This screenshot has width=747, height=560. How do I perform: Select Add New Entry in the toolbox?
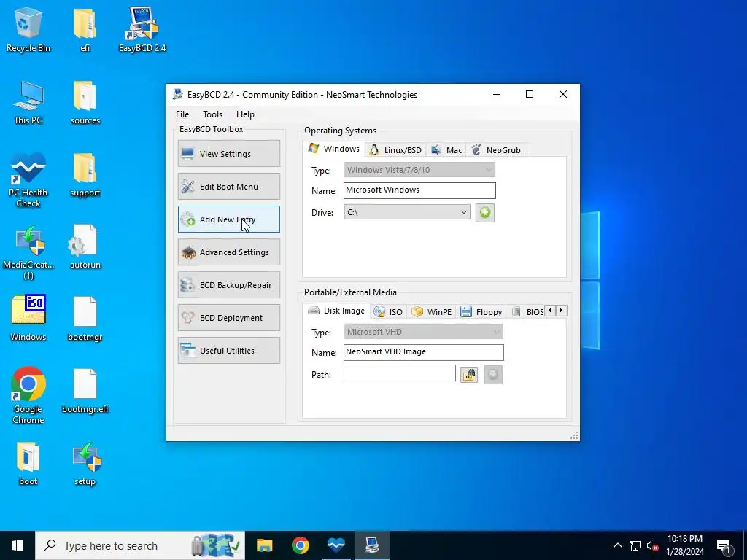pos(228,219)
